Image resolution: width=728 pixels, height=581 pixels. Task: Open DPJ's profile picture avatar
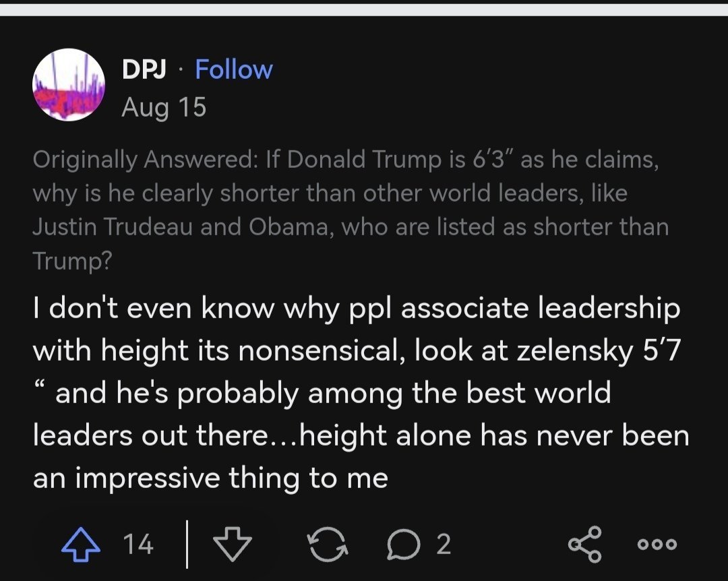coord(69,84)
